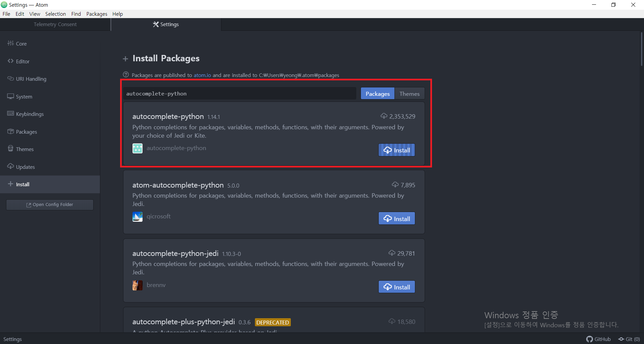Click the GitHub icon in status bar
The width and height of the screenshot is (644, 344).
[x=589, y=339]
